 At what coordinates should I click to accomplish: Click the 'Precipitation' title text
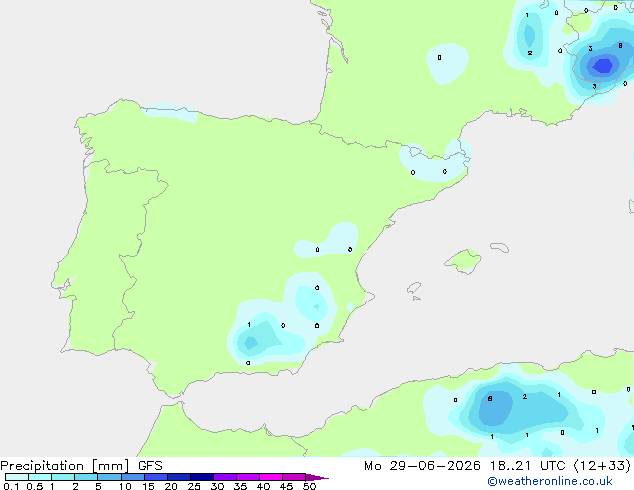(42, 466)
